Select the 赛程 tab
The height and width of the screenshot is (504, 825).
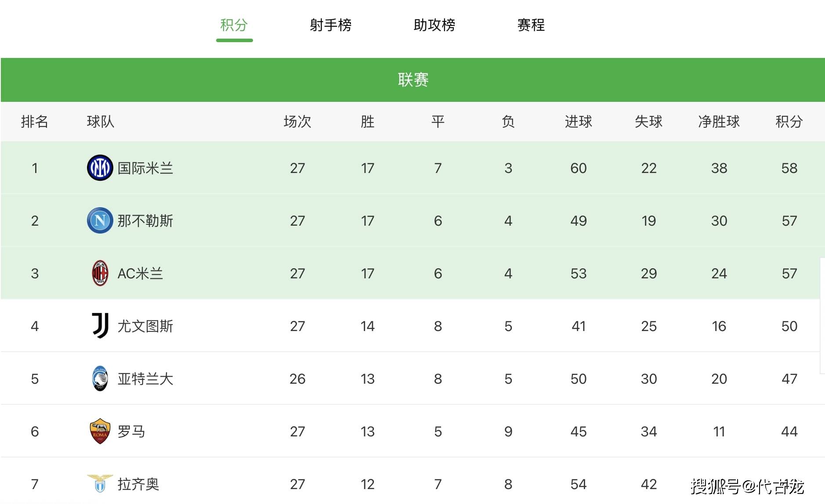point(531,25)
